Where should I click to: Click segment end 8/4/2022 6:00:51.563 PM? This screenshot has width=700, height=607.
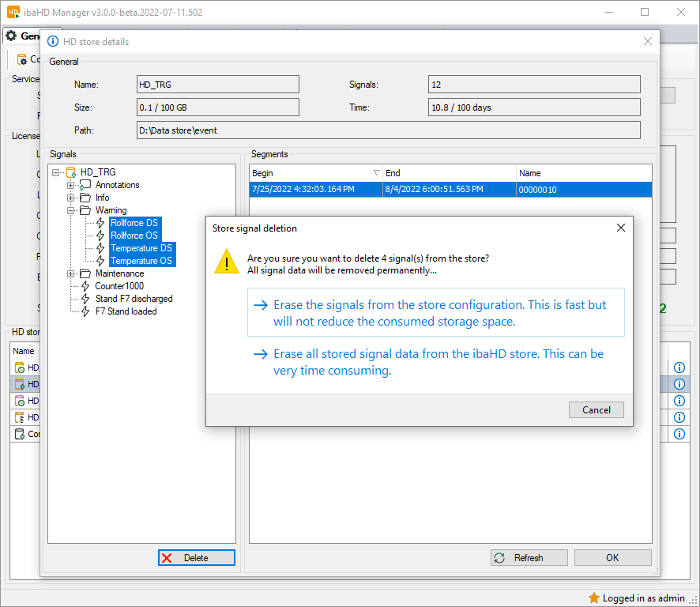449,190
